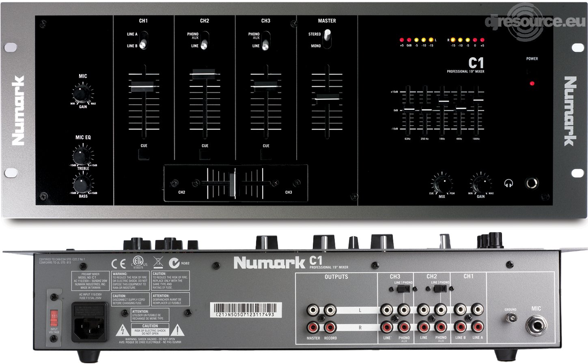Click the MIC Gain knob
588x364 pixels.
click(82, 94)
